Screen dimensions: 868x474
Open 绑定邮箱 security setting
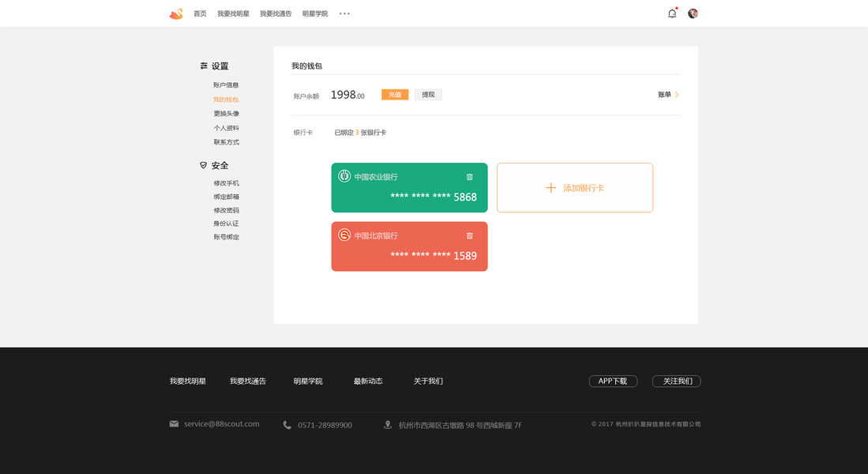[x=227, y=197]
